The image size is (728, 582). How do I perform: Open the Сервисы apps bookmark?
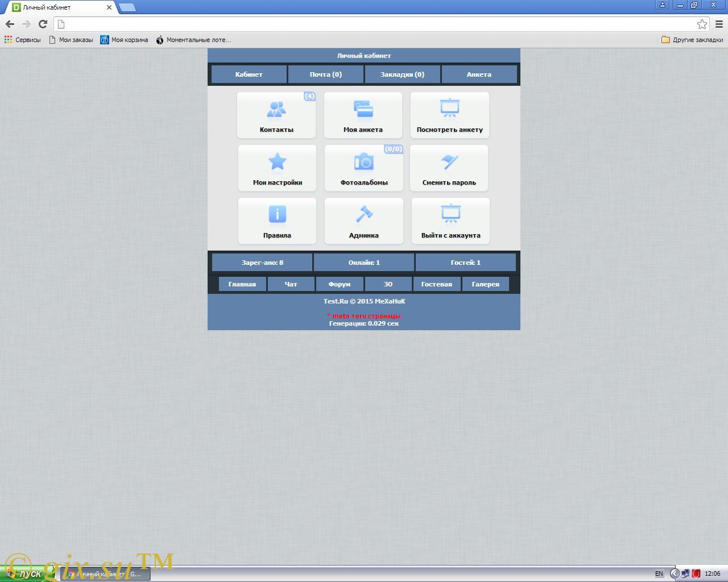click(23, 40)
